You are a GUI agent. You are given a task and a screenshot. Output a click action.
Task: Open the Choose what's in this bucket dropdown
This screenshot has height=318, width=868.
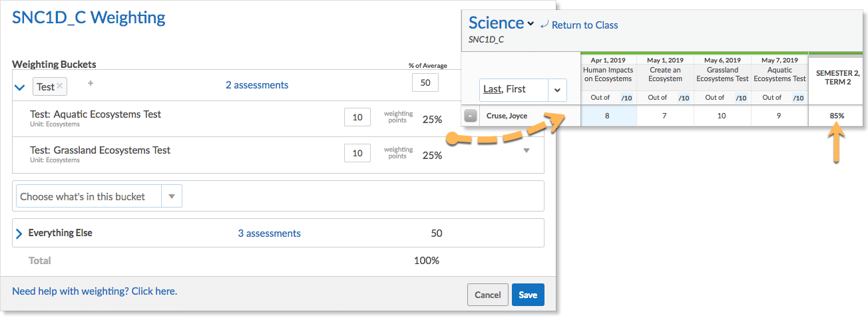(172, 196)
